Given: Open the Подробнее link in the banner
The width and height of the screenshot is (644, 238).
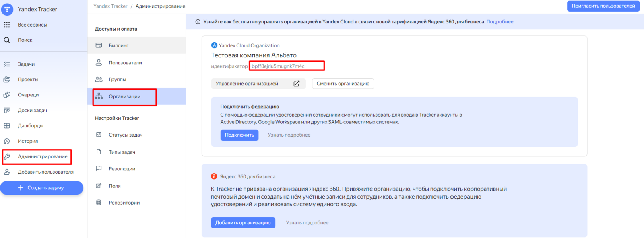Looking at the screenshot, I should 500,22.
